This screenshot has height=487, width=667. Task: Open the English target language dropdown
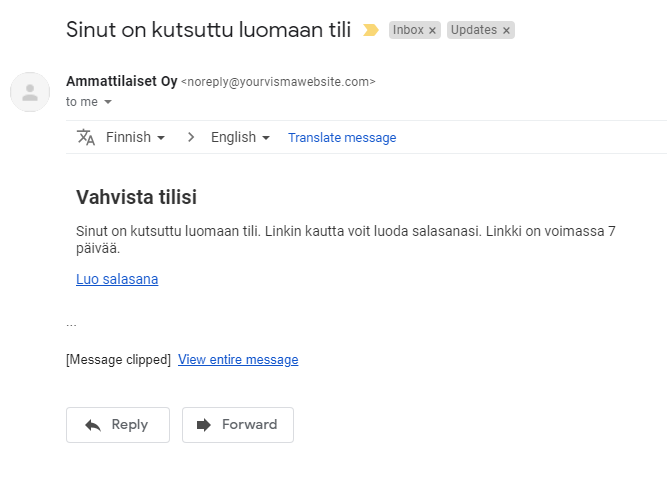tap(240, 137)
